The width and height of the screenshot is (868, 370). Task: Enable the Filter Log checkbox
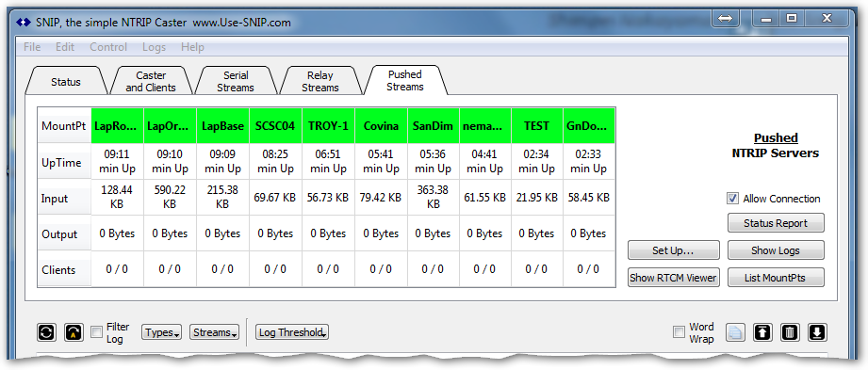(x=96, y=332)
